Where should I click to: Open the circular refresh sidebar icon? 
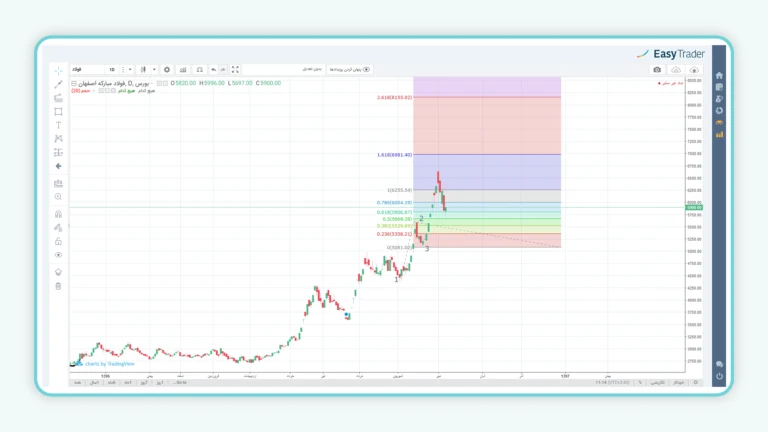pos(719,111)
